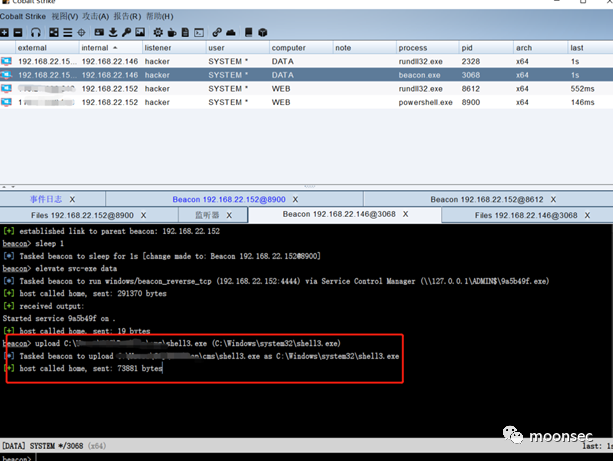The width and height of the screenshot is (613, 461).
Task: Open the 帮助(H) menu
Action: coord(160,16)
